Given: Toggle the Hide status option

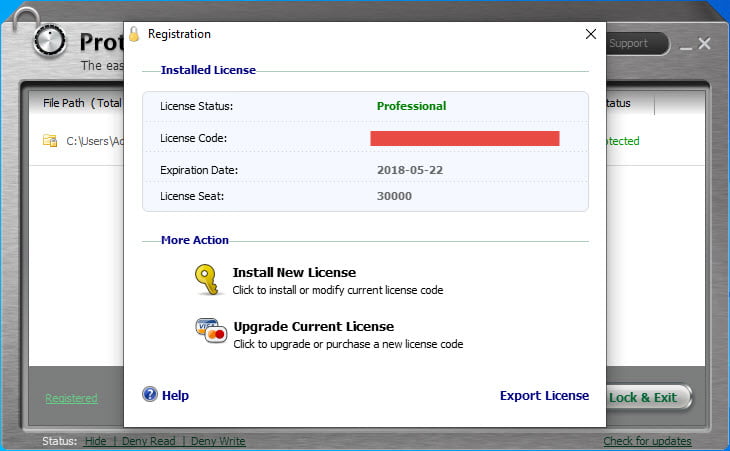Looking at the screenshot, I should coord(95,441).
